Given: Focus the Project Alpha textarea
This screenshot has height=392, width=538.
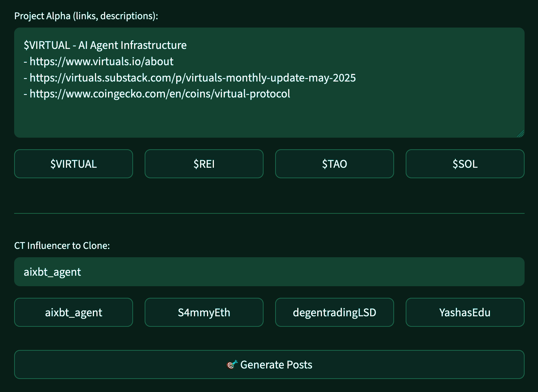Looking at the screenshot, I should (269, 83).
